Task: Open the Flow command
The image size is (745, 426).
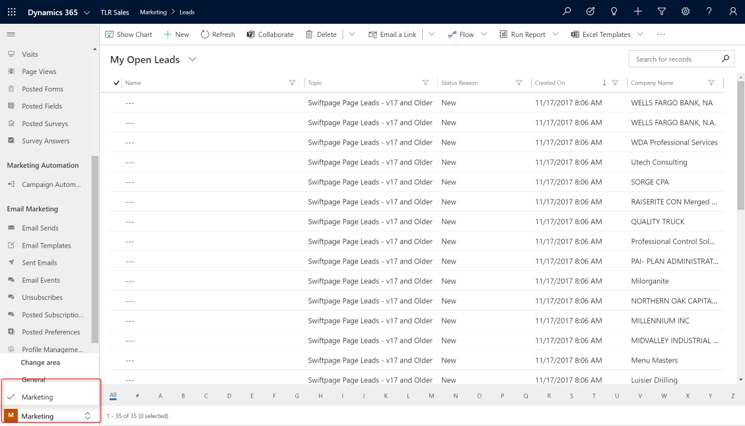Action: pos(461,34)
